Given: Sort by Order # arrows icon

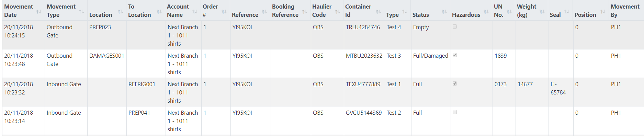Looking at the screenshot, I should [x=224, y=12].
